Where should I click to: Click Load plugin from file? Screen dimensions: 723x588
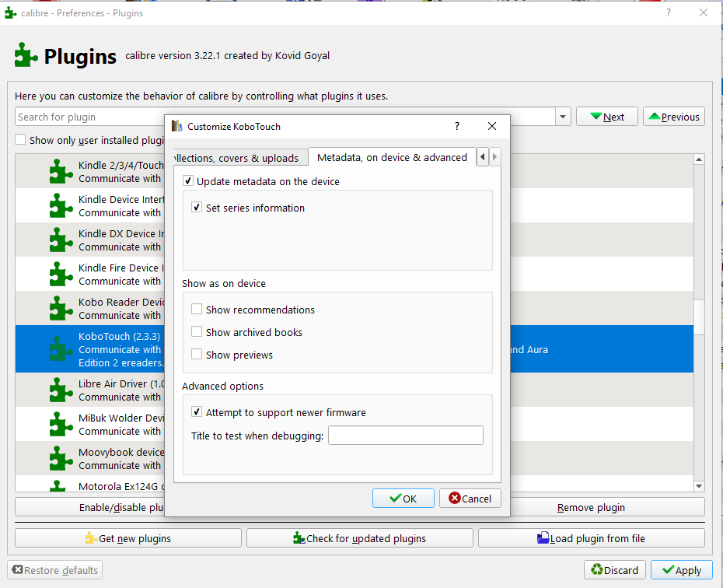tap(592, 538)
